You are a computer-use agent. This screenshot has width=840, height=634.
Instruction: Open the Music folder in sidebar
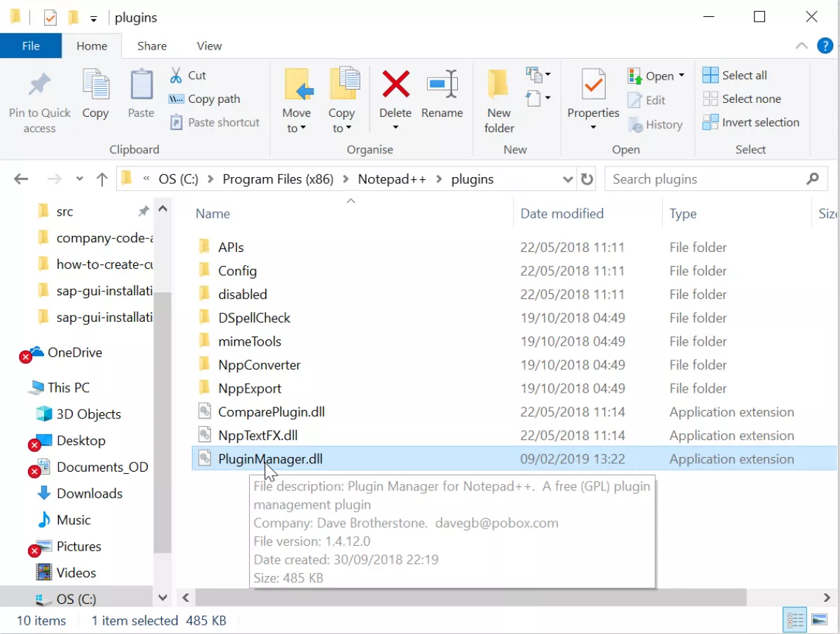tap(73, 520)
